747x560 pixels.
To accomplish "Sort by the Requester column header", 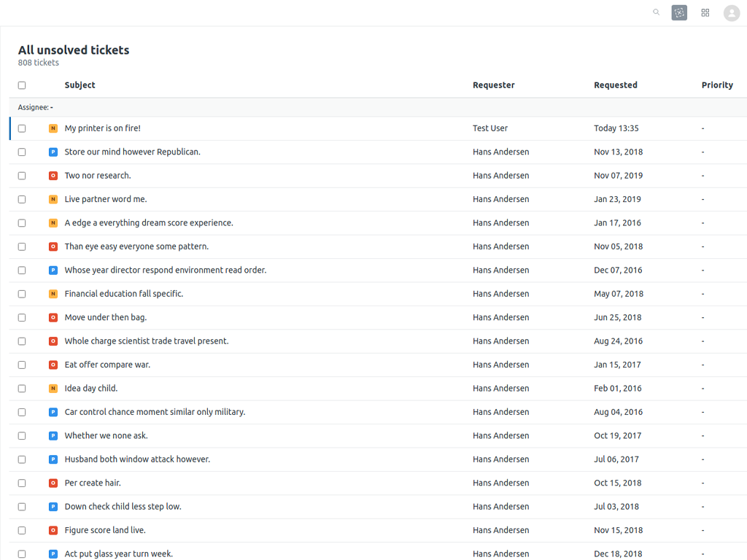I will pyautogui.click(x=493, y=85).
